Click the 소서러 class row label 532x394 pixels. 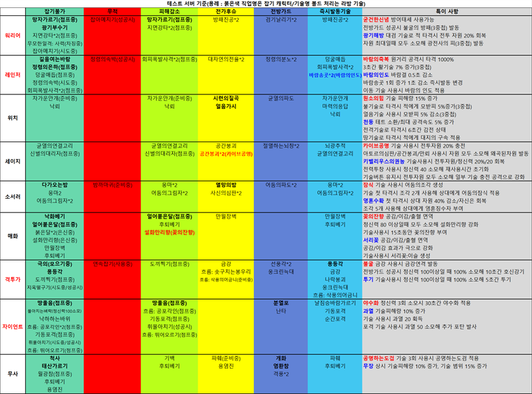point(13,196)
